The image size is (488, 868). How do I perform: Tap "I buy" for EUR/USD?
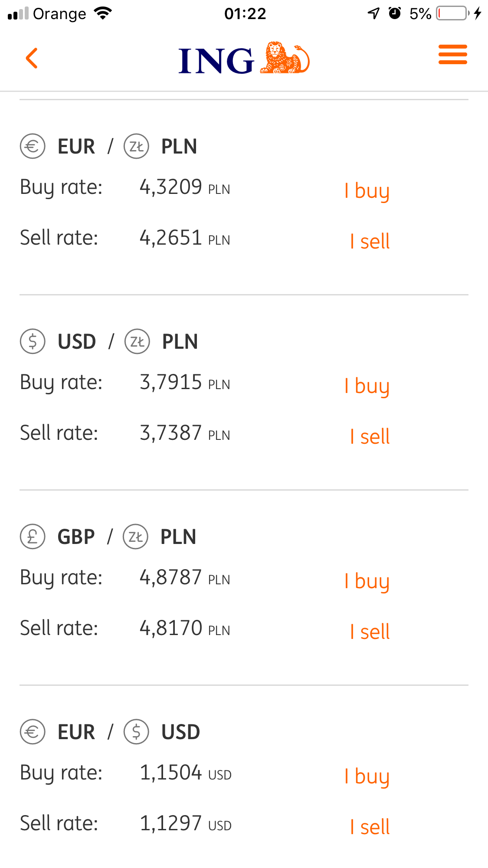(x=367, y=776)
